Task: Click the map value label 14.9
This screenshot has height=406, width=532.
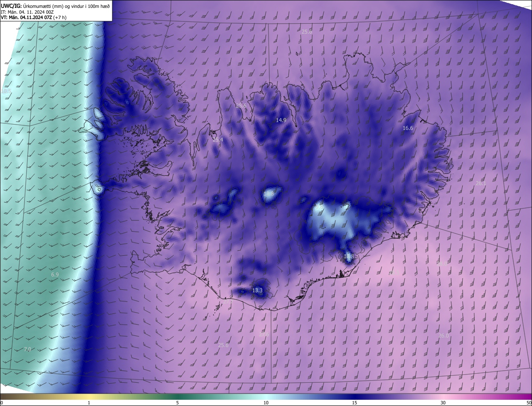Action: [x=281, y=120]
